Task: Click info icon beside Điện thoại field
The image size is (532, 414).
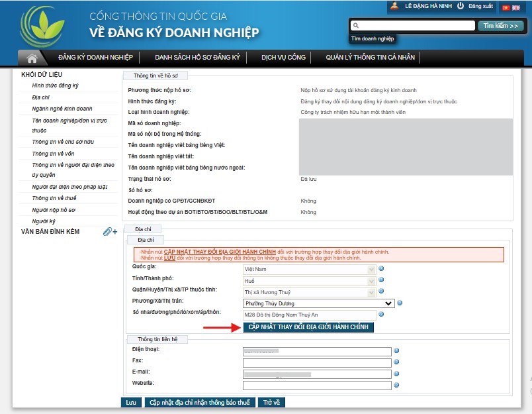Action: (396, 350)
